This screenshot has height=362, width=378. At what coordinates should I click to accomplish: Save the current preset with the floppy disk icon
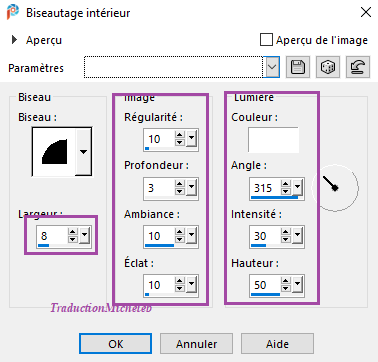[x=298, y=67]
